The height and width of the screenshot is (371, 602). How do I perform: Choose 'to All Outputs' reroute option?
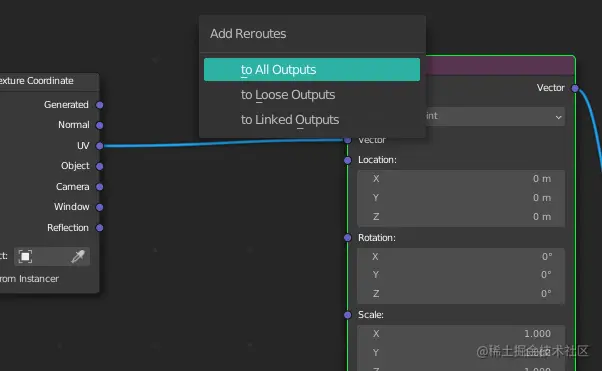[312, 70]
